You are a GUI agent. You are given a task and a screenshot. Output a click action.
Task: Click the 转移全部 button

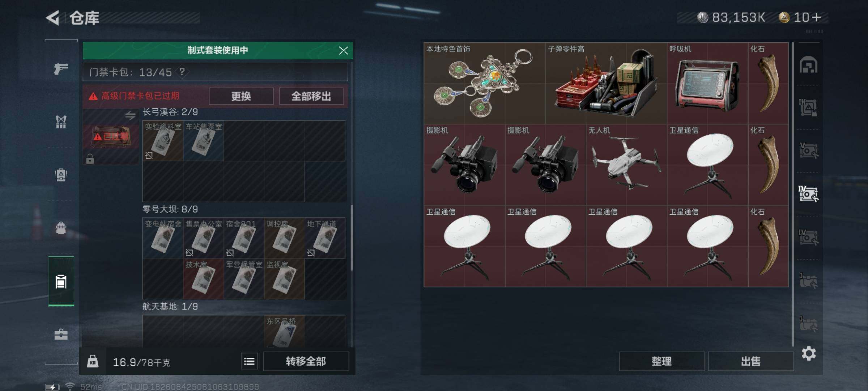306,361
